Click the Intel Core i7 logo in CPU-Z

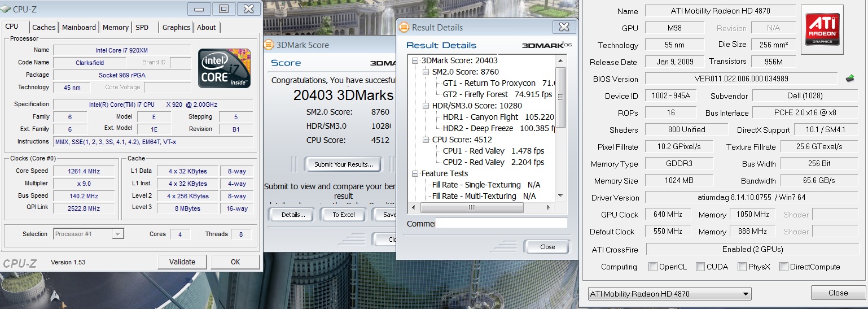225,68
